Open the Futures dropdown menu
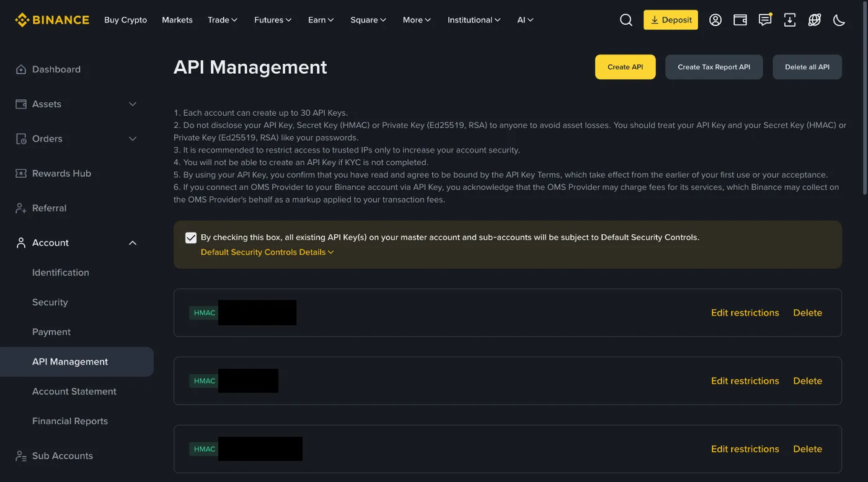Viewport: 868px width, 482px height. pos(273,20)
